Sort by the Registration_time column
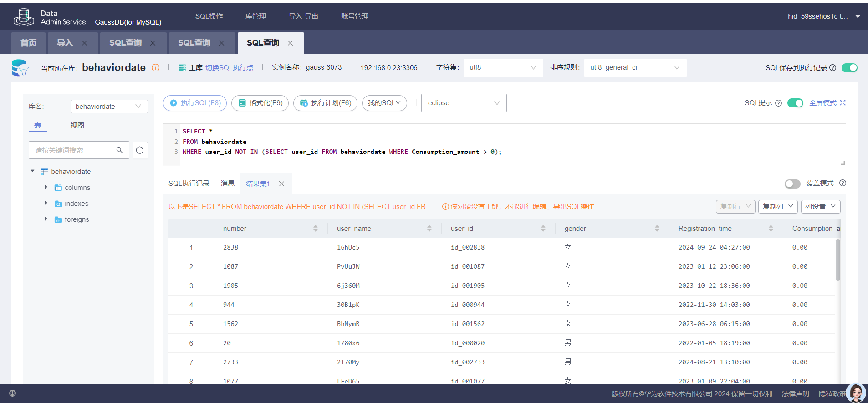This screenshot has width=868, height=403. click(x=771, y=229)
